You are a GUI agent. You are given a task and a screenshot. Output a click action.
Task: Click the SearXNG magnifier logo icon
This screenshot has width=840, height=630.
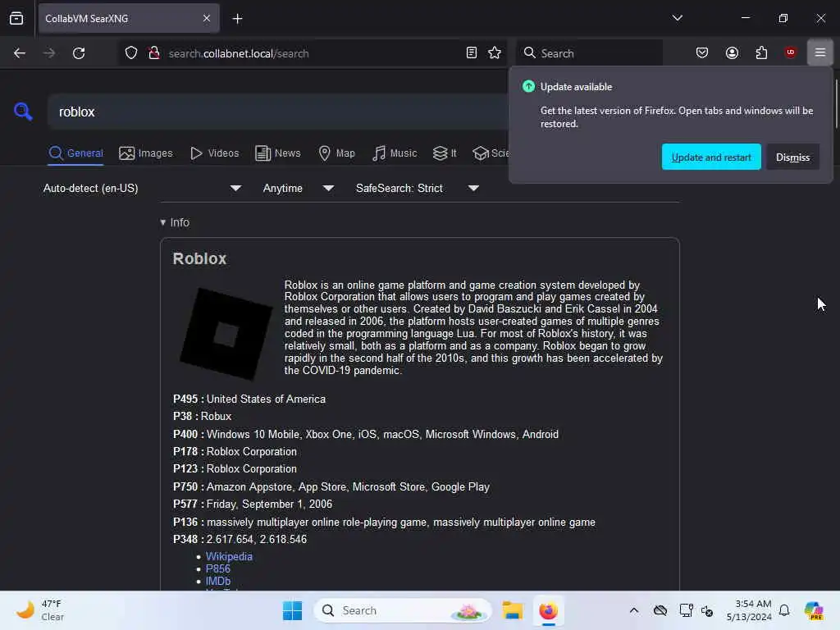pos(23,112)
